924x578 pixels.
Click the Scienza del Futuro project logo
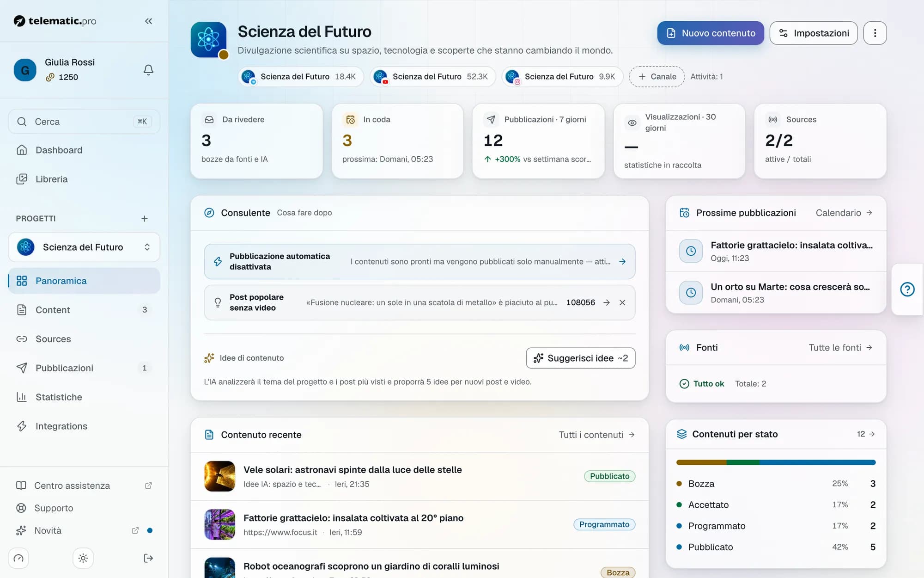click(x=209, y=40)
